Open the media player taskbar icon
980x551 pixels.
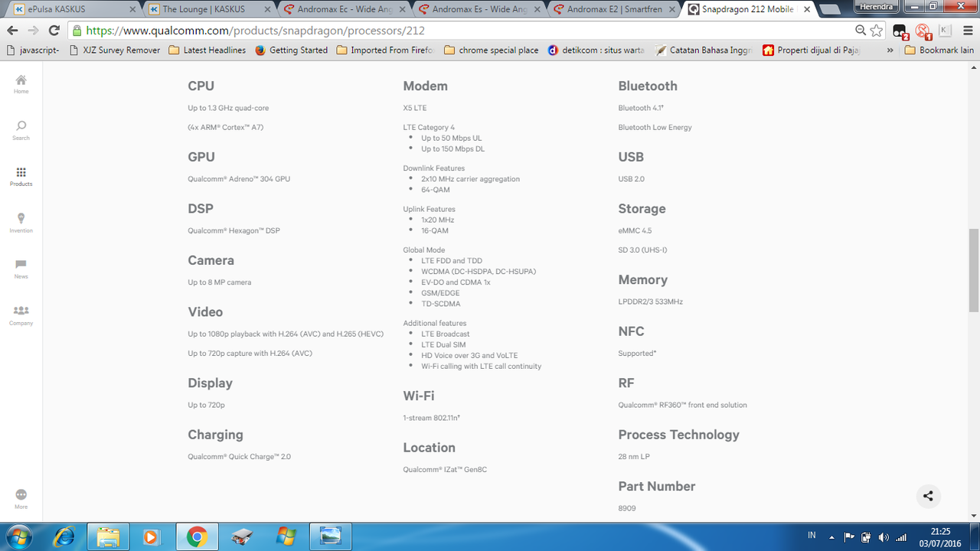(x=152, y=536)
